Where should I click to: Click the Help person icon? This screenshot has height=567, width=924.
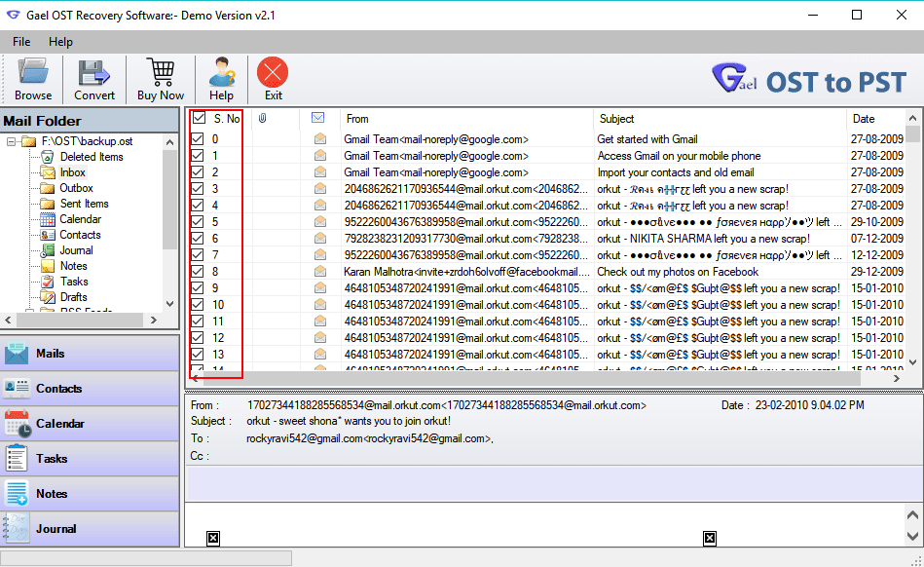tap(222, 72)
